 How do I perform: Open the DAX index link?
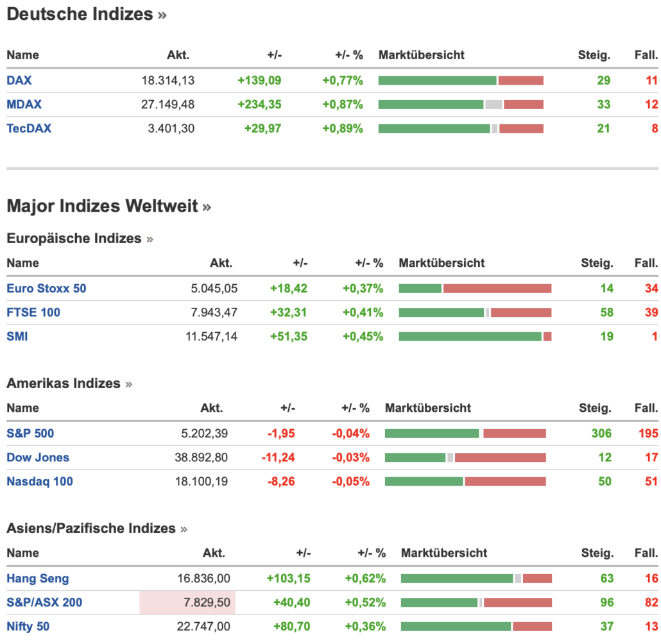tap(19, 80)
